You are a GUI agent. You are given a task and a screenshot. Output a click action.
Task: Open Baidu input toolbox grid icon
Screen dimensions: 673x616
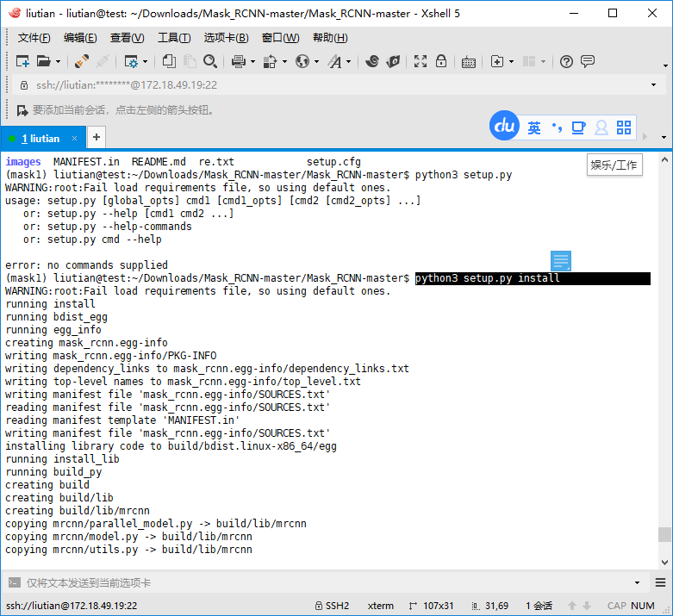pos(624,128)
